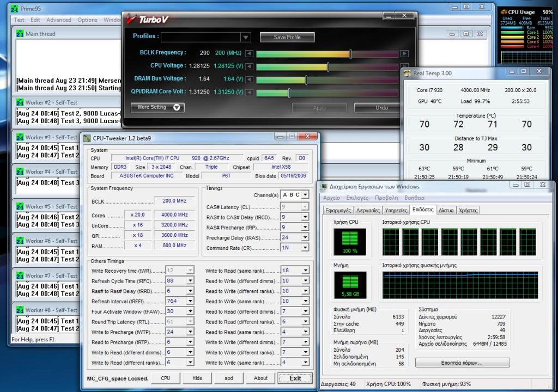Open the Write to Write (same rank) dropdown
The width and height of the screenshot is (558, 392).
(305, 362)
